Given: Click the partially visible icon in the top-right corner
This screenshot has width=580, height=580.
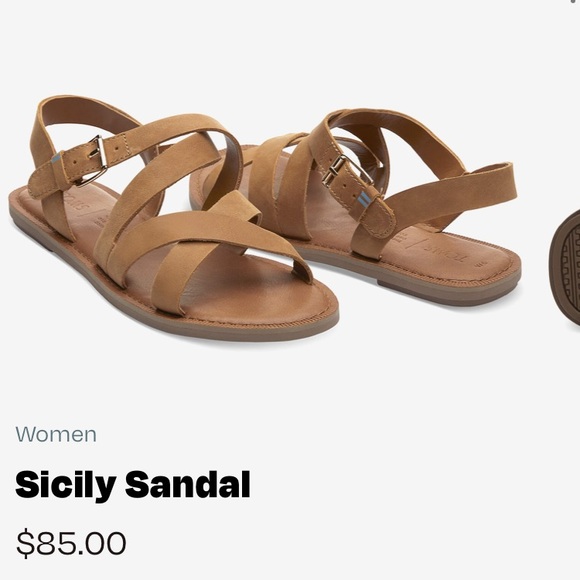Looking at the screenshot, I should (576, 1).
